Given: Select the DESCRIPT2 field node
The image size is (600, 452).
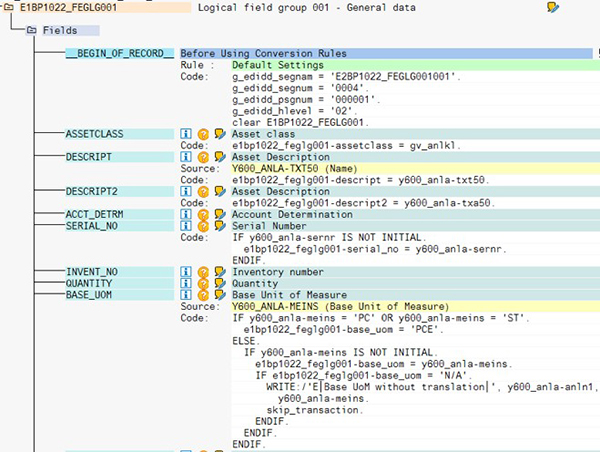Looking at the screenshot, I should (95, 190).
